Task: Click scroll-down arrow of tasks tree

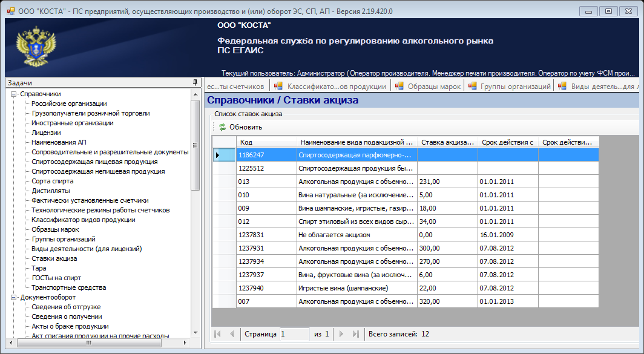Action: (195, 333)
